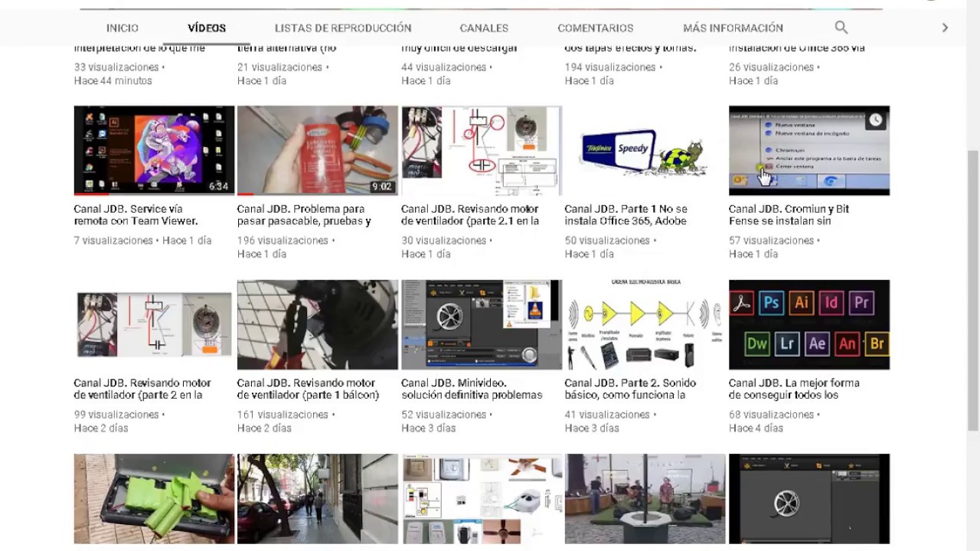Viewport: 980px width, 551px height.
Task: Open the Team Viewer service video thumbnail
Action: click(x=154, y=151)
